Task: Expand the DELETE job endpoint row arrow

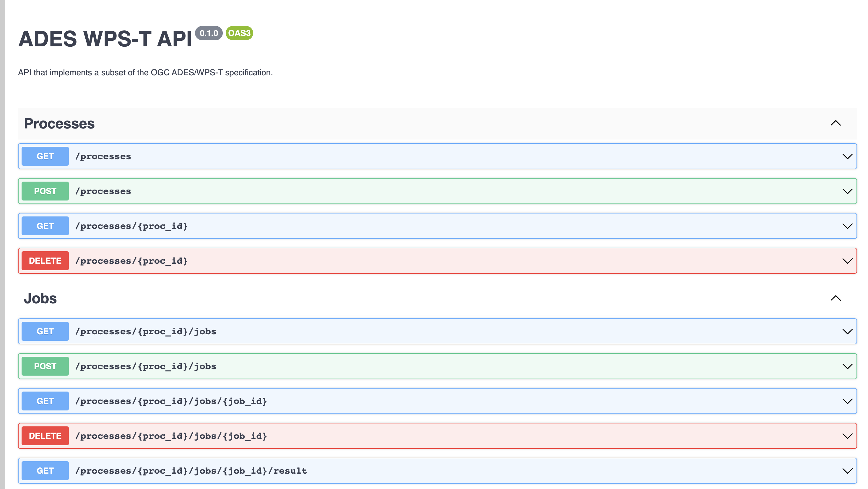Action: pyautogui.click(x=847, y=436)
